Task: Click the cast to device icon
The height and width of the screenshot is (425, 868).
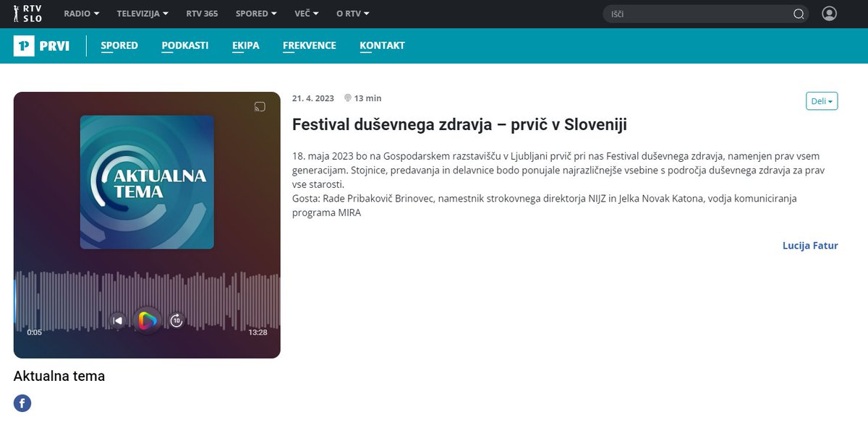Action: (x=260, y=107)
